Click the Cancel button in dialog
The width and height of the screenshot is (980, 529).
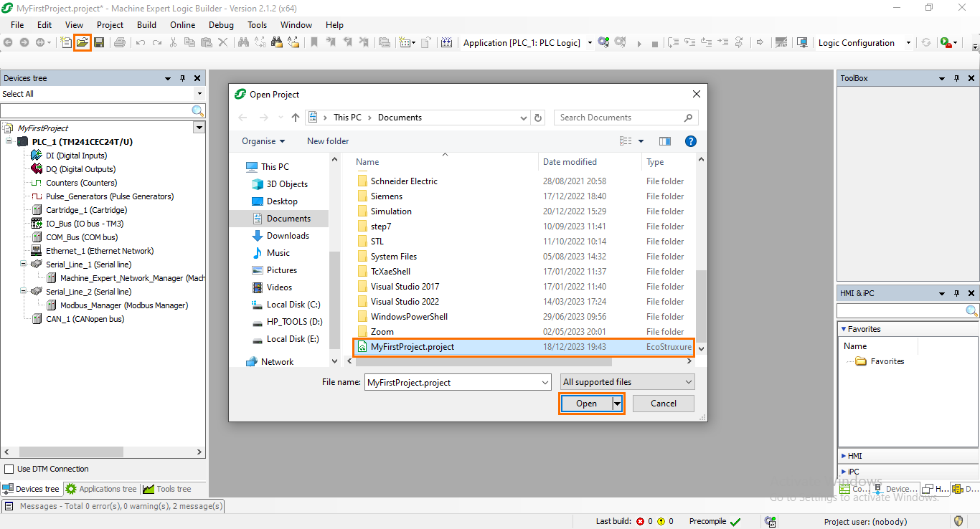(664, 404)
